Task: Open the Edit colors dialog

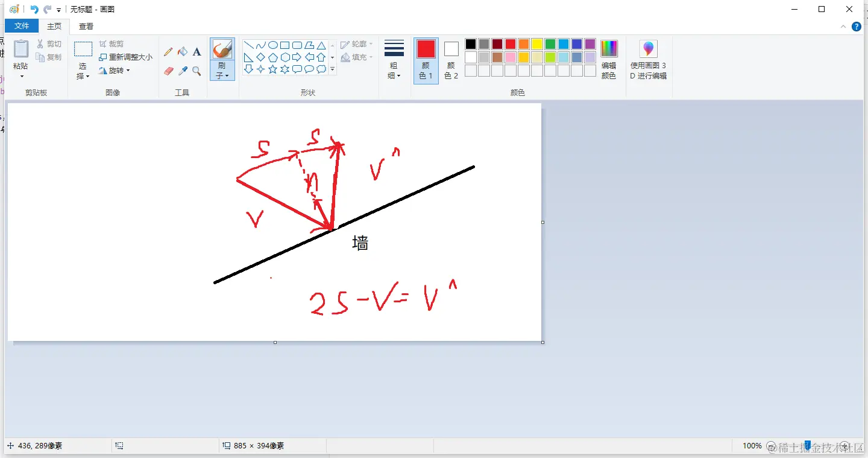Action: (x=608, y=59)
